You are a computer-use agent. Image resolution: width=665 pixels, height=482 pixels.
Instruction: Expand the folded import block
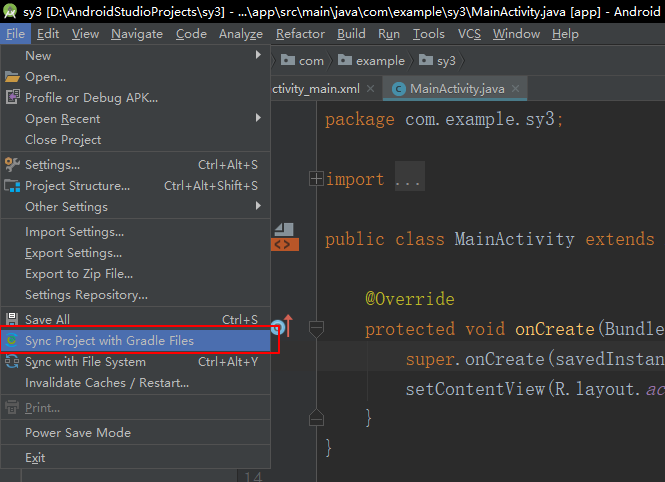tap(316, 179)
